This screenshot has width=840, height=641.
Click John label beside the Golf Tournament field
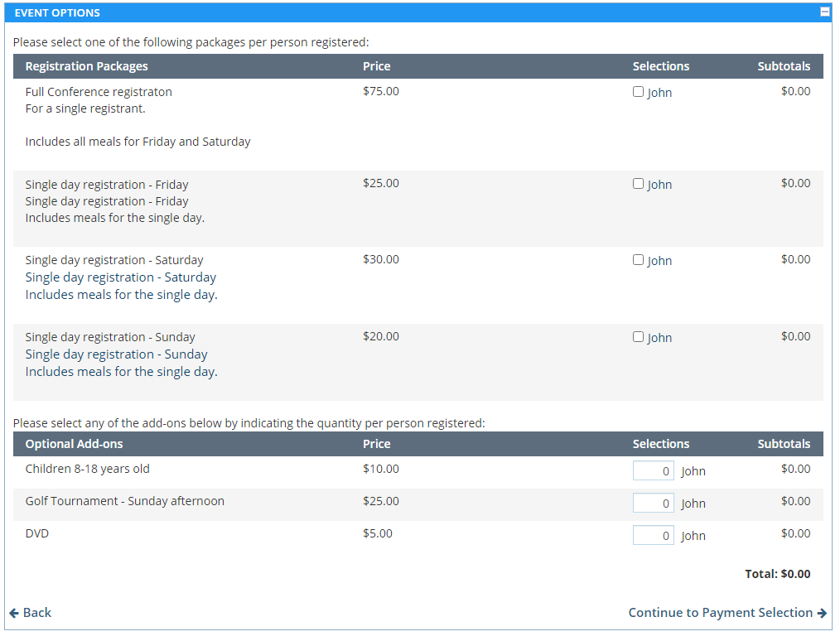[x=693, y=504]
